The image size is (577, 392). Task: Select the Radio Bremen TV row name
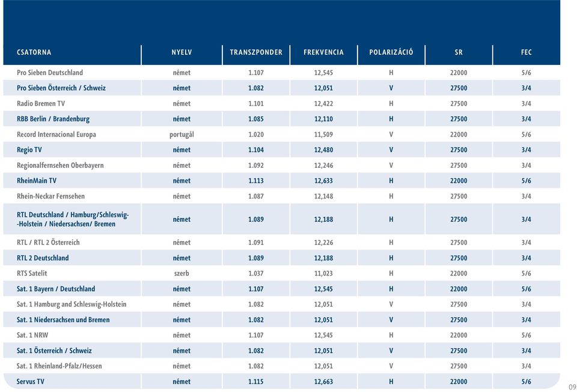coord(41,103)
